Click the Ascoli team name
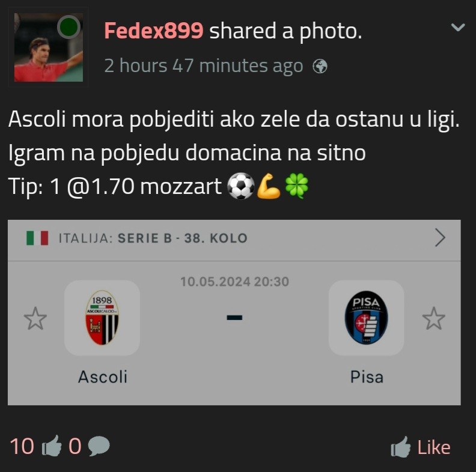 point(103,377)
